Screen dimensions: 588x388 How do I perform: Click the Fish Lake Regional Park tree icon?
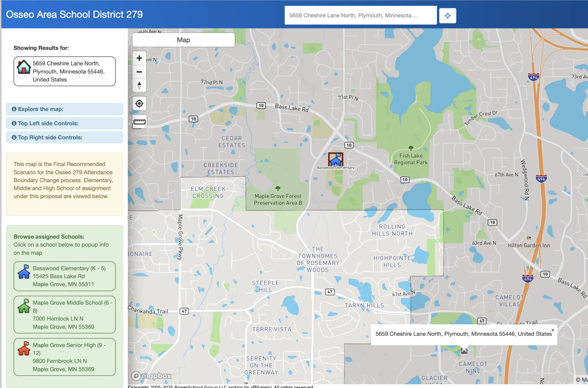(x=411, y=148)
